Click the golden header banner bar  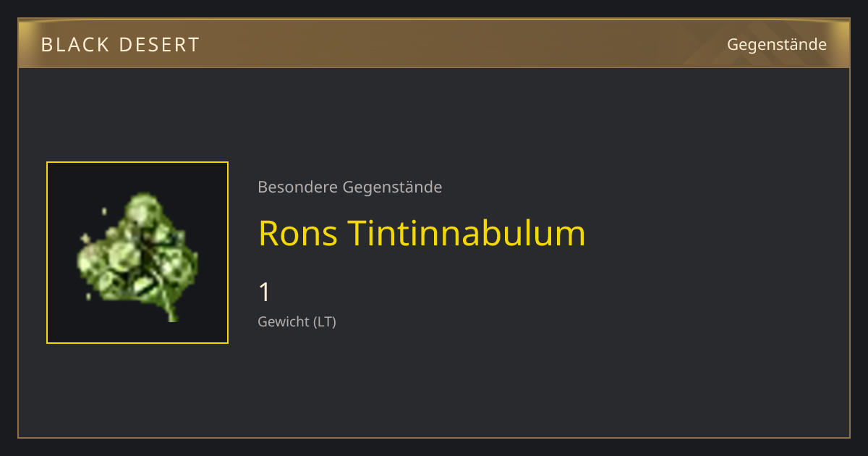point(434,43)
